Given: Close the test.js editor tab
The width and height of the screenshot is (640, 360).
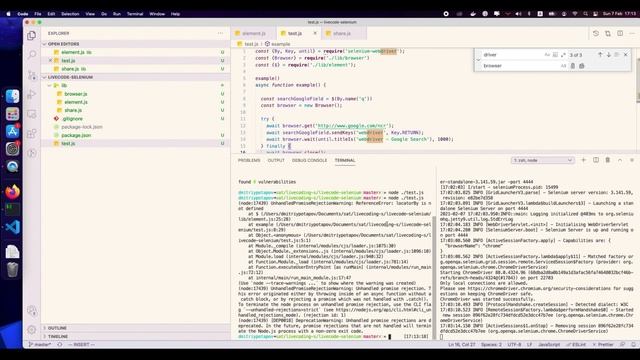Looking at the screenshot, I should click(315, 33).
